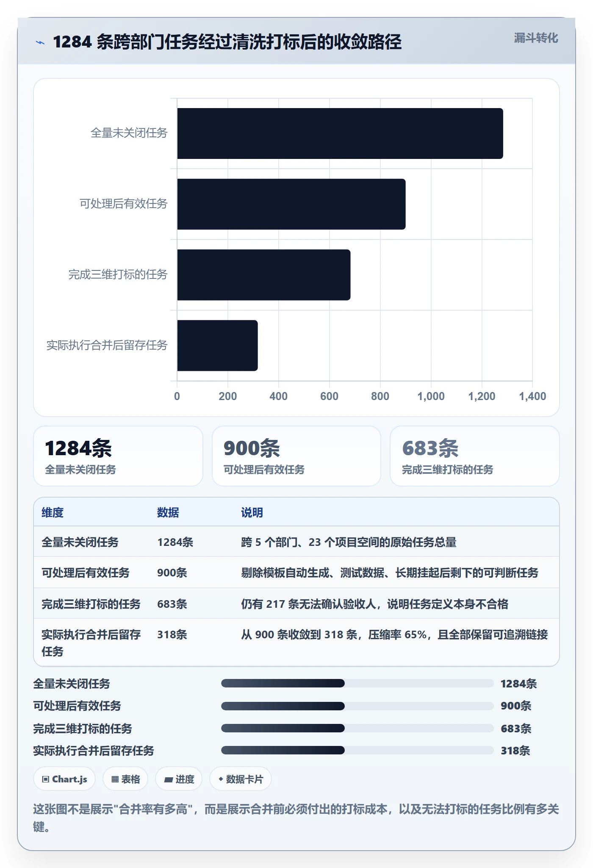Select the 表格 chip
The image size is (593, 868).
pos(125,779)
